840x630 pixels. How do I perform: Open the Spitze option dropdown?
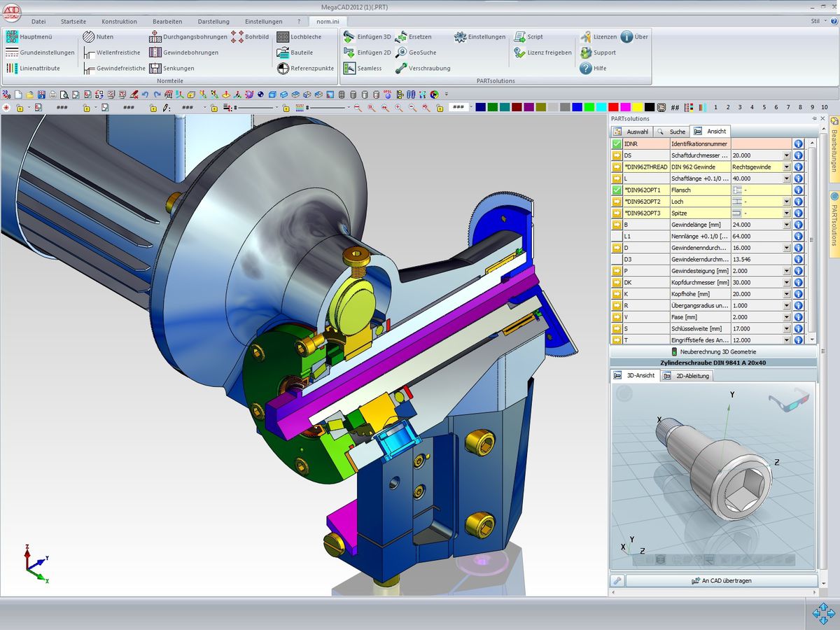pyautogui.click(x=787, y=213)
